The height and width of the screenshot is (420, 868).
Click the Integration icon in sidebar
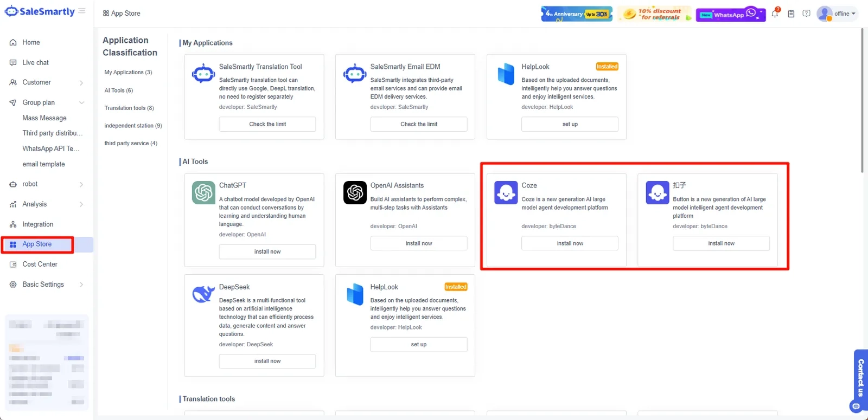pos(13,224)
